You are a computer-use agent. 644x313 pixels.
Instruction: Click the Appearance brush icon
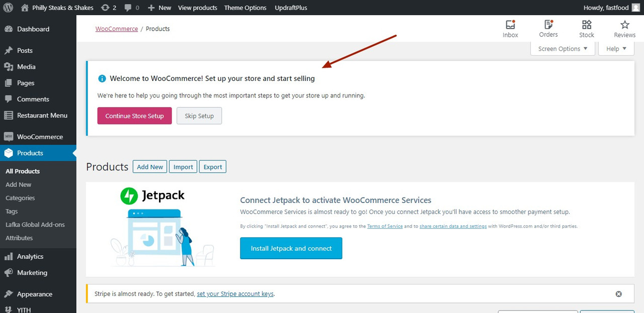tap(9, 294)
